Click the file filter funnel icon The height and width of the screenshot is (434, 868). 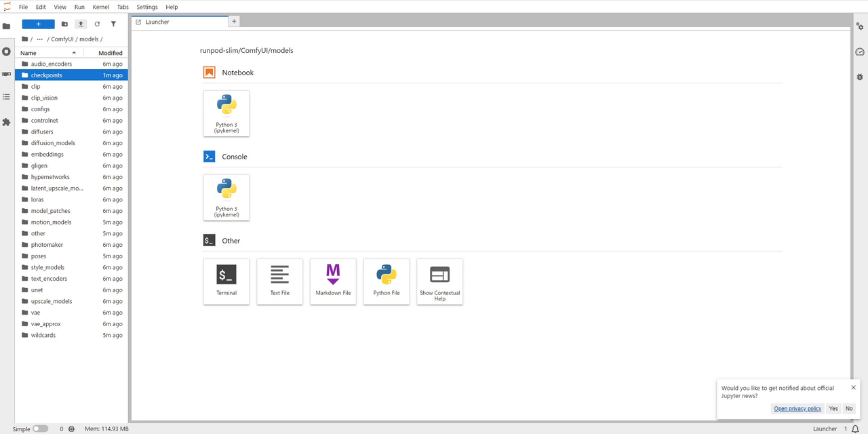113,24
